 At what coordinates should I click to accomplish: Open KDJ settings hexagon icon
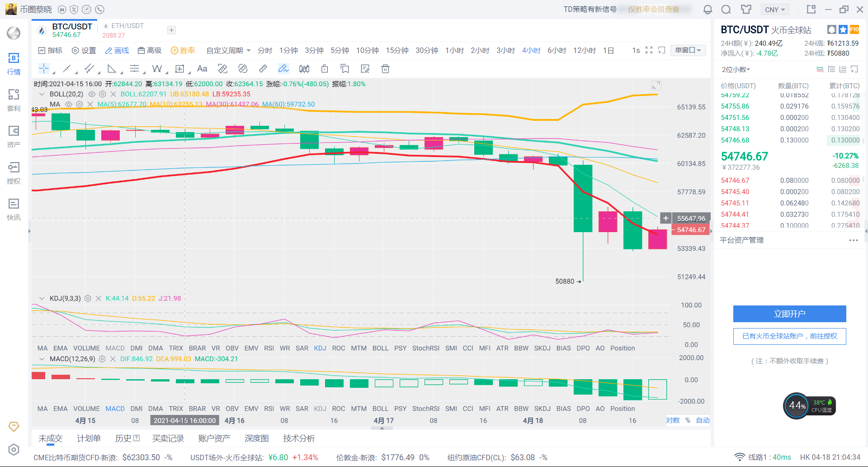(x=88, y=298)
